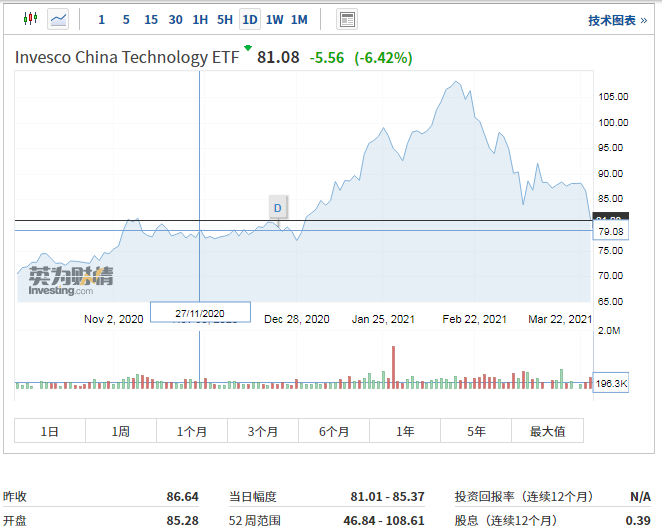Set range to 5年
Image resolution: width=662 pixels, height=526 pixels.
pyautogui.click(x=476, y=431)
